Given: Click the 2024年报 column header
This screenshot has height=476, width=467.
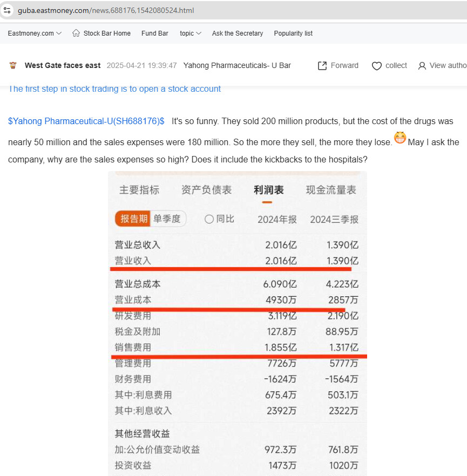Looking at the screenshot, I should pos(277,219).
